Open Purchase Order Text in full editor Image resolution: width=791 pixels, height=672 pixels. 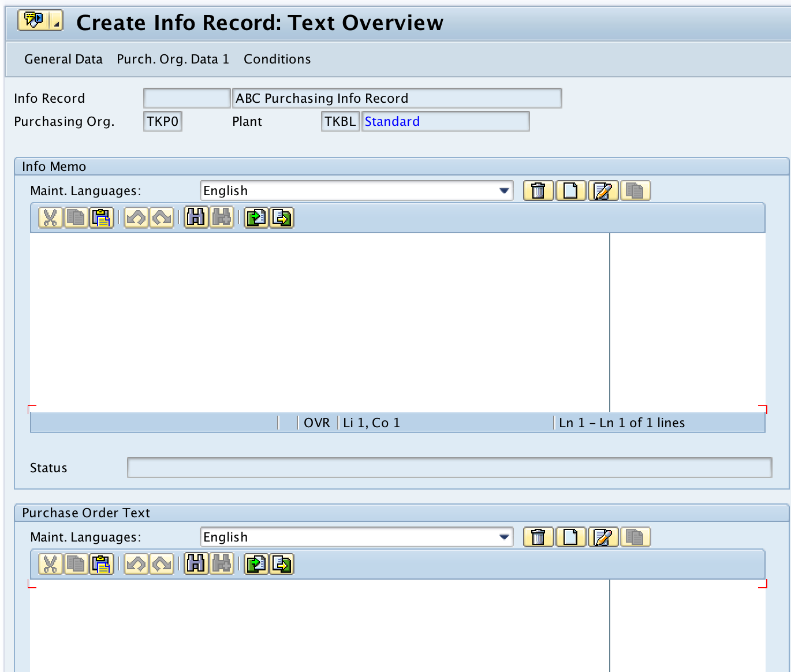(603, 537)
